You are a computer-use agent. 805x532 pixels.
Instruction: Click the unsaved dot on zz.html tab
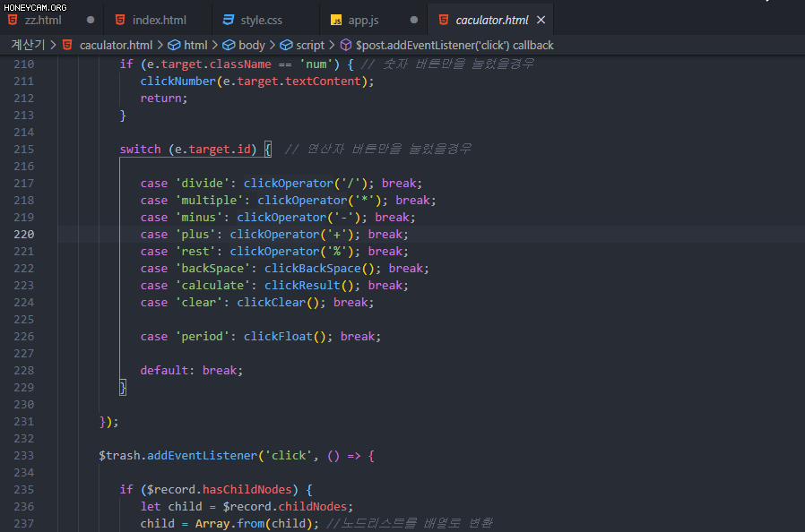(x=91, y=20)
